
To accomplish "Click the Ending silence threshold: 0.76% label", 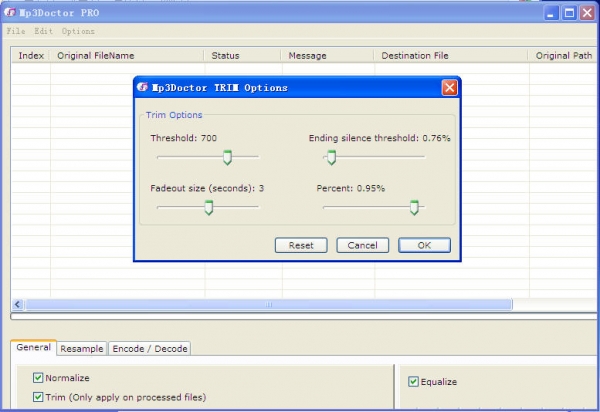I will coord(380,138).
